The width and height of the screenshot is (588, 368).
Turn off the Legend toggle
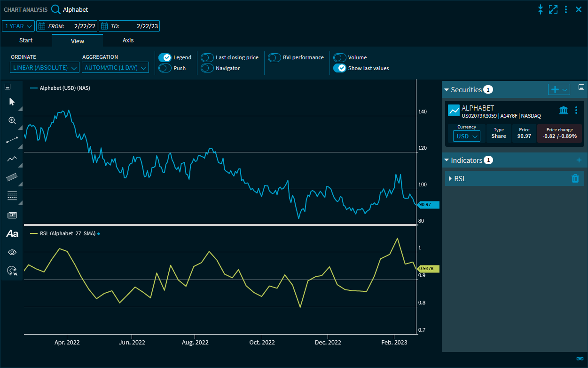click(x=165, y=57)
